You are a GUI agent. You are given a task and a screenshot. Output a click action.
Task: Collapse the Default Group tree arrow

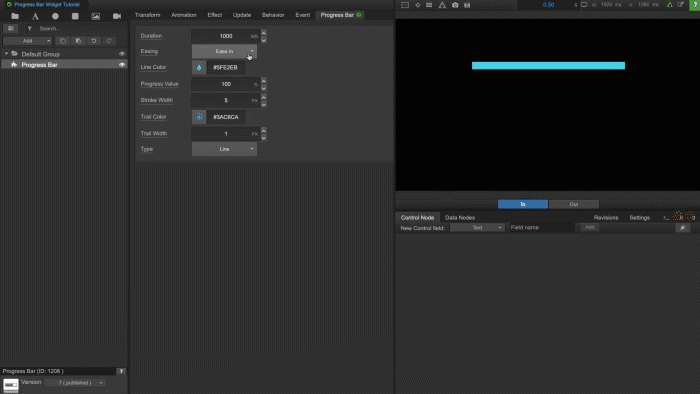(6, 54)
